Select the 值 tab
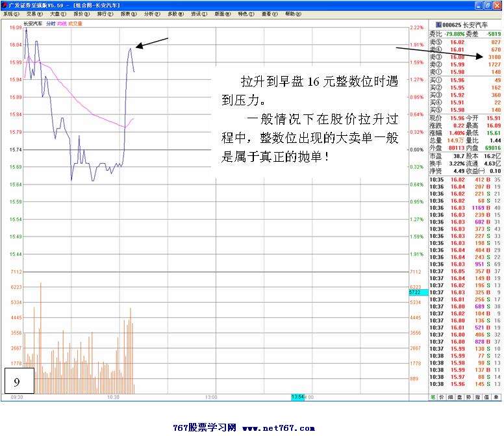 pos(488,396)
